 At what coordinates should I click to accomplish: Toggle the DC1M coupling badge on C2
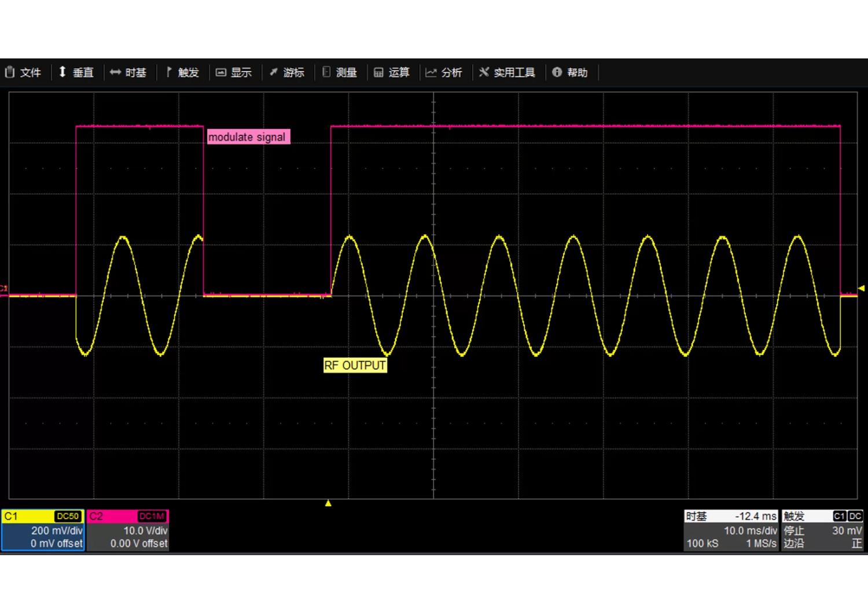pyautogui.click(x=152, y=516)
